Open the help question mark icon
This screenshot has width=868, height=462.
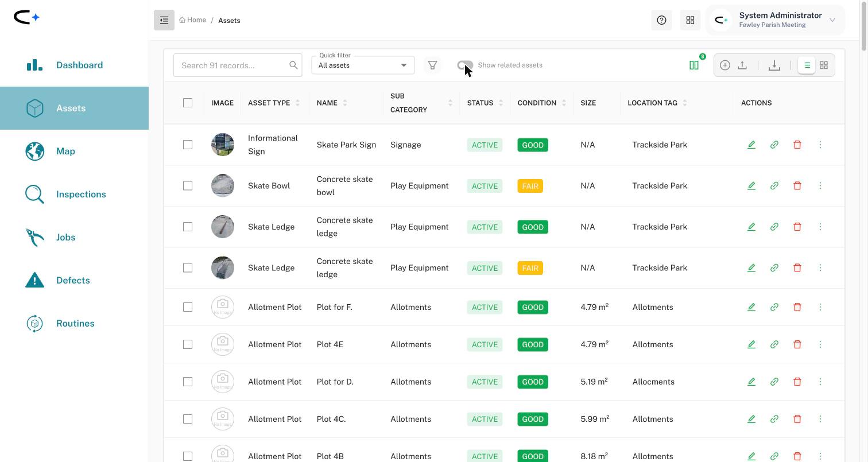[x=661, y=20]
